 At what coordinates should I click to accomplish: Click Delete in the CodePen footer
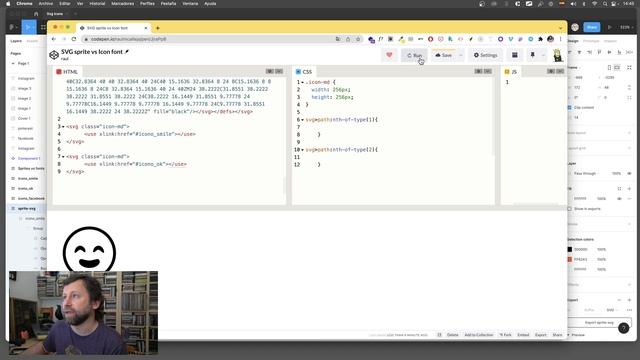click(x=453, y=335)
